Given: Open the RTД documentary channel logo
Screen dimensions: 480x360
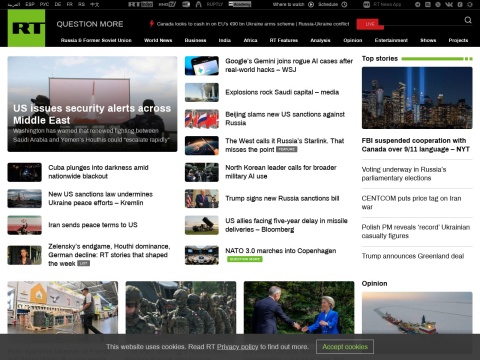Looking at the screenshot, I should coord(186,4).
